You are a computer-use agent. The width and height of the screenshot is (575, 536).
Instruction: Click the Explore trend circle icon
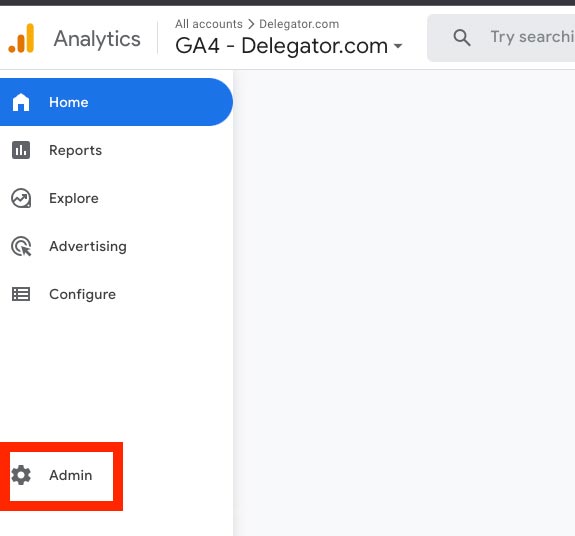point(21,198)
